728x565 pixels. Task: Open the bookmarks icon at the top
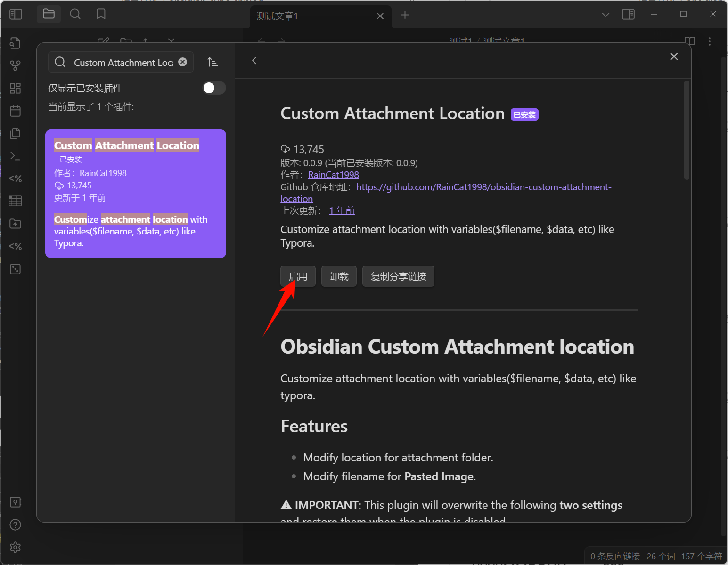[x=101, y=14]
